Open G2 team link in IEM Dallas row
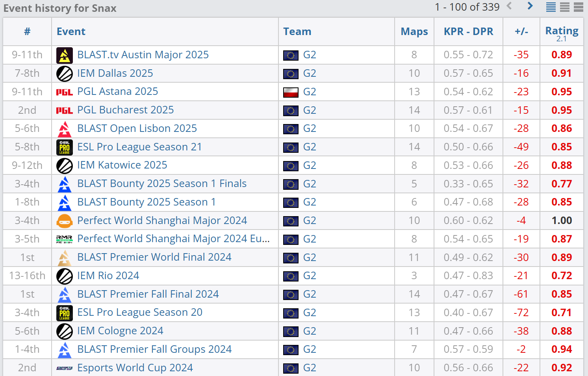The height and width of the screenshot is (376, 588). [310, 73]
